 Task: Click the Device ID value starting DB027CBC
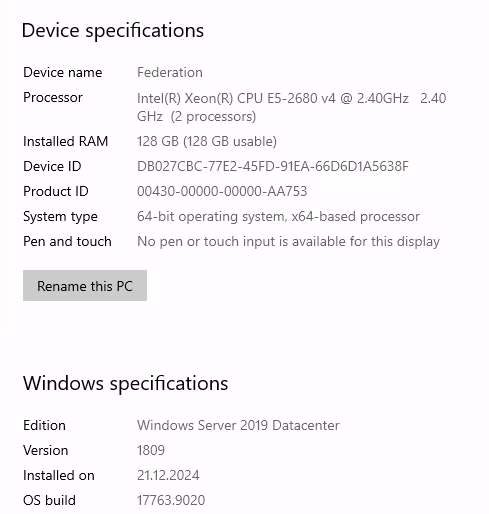(273, 166)
